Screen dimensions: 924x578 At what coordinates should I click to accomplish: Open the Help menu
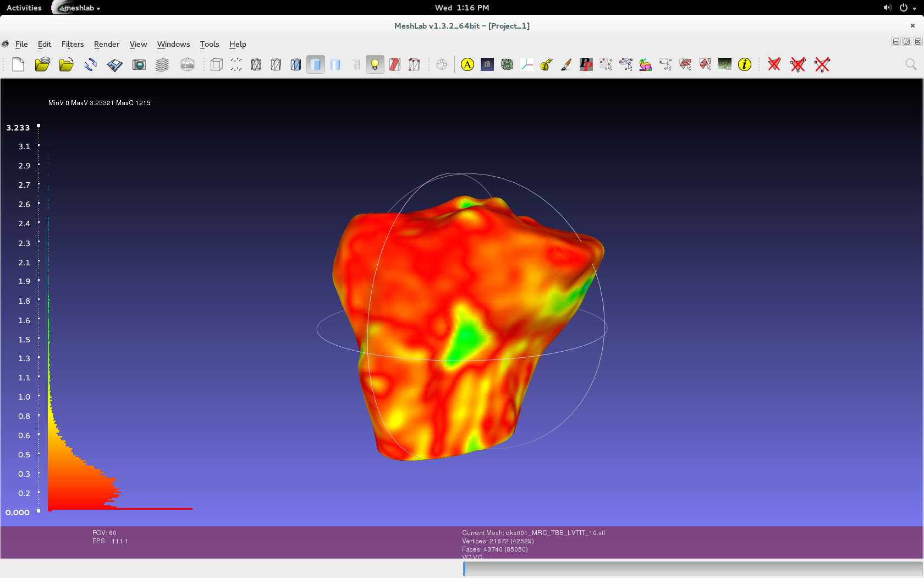(238, 44)
